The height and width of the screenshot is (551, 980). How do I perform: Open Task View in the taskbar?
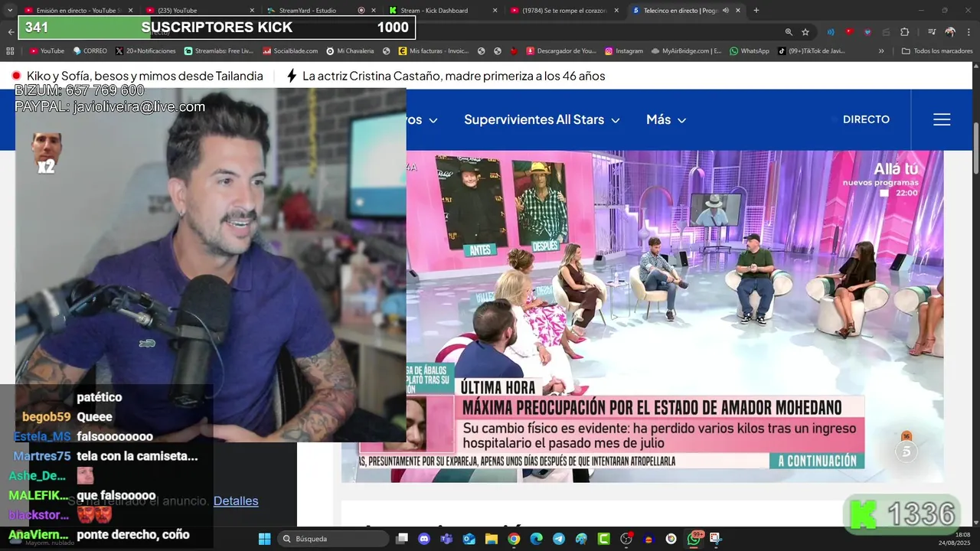click(402, 539)
